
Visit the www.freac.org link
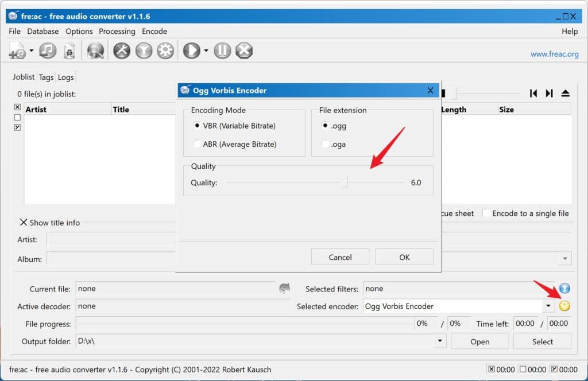pos(554,55)
